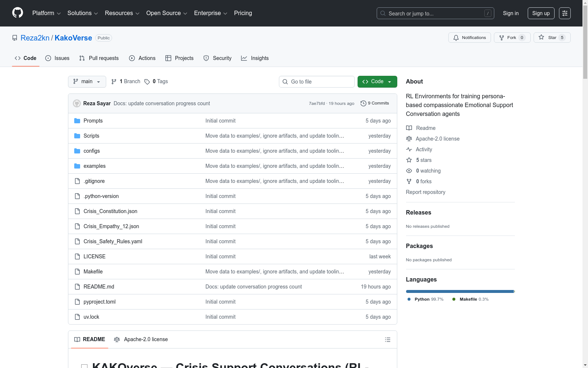Click the Makefile file icon
This screenshot has height=368, width=588.
[77, 272]
